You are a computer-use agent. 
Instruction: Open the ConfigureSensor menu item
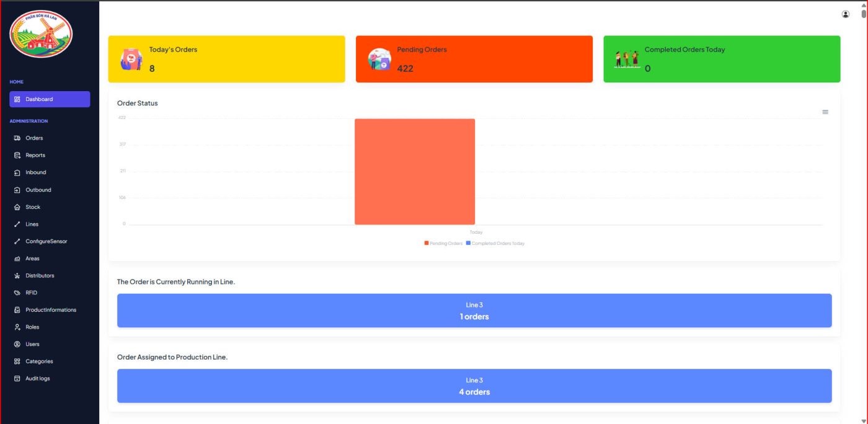coord(46,241)
